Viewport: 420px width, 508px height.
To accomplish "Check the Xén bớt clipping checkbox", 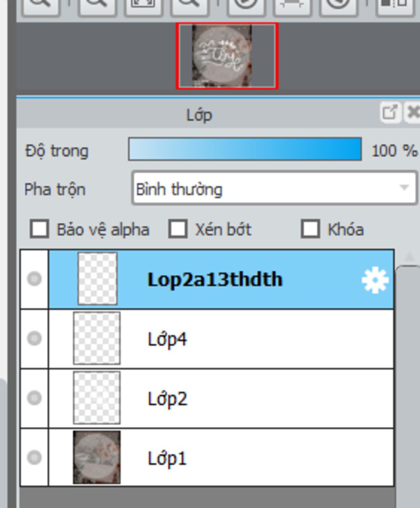I will (x=178, y=229).
